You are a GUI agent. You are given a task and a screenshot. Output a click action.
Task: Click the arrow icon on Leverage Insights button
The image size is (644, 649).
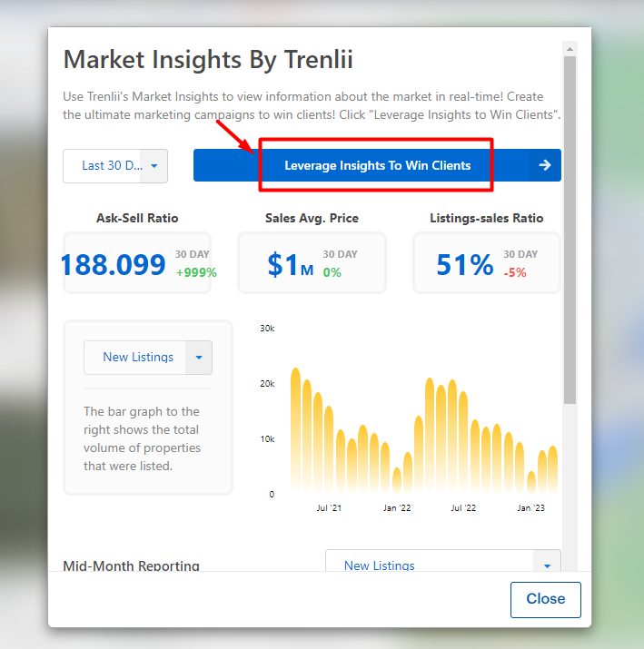coord(545,165)
